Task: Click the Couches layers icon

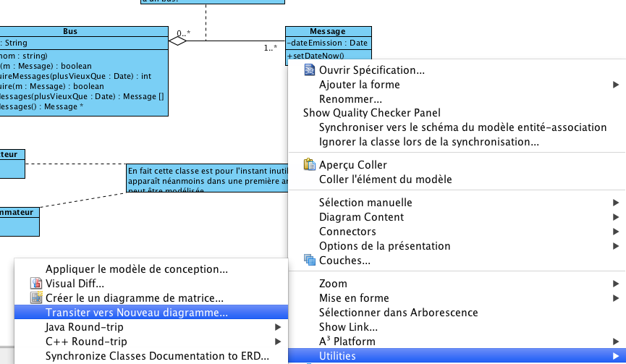Action: point(310,261)
